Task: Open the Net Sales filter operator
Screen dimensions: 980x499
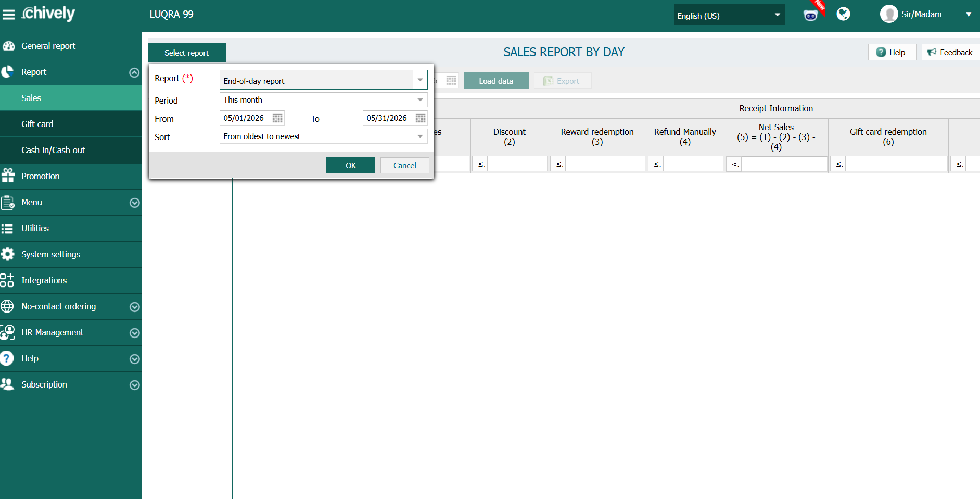Action: (734, 164)
